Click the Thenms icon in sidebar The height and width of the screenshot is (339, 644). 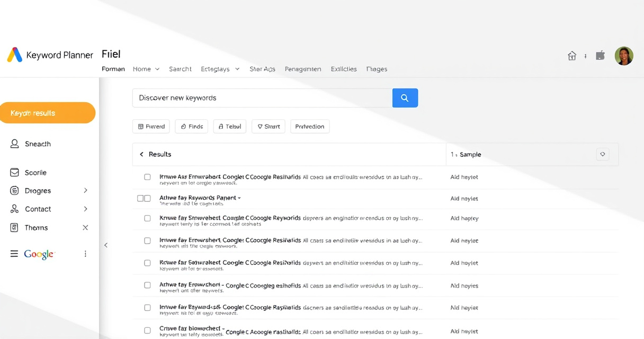[15, 228]
